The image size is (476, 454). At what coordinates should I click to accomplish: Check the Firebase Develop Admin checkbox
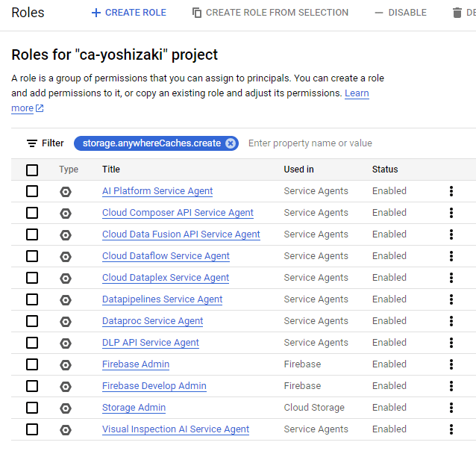(32, 386)
